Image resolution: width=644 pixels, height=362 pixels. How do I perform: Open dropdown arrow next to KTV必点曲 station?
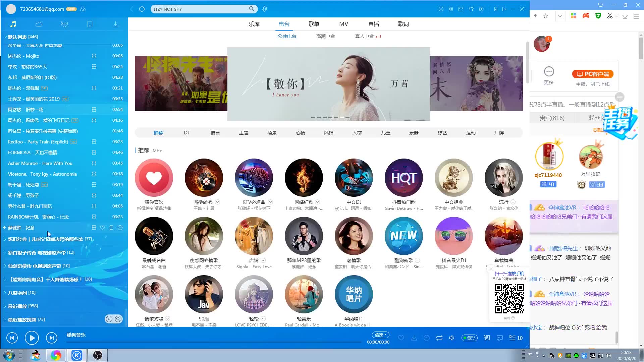(x=271, y=202)
